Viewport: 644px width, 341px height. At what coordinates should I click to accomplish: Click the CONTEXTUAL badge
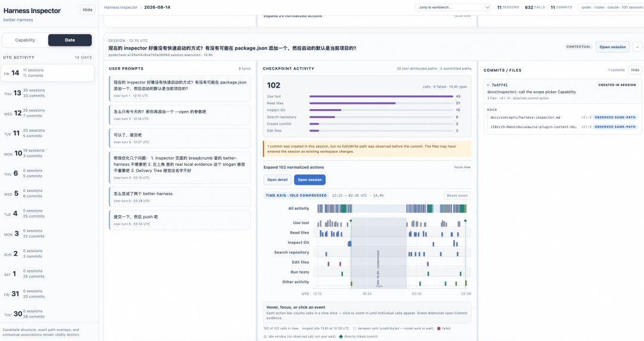[578, 47]
